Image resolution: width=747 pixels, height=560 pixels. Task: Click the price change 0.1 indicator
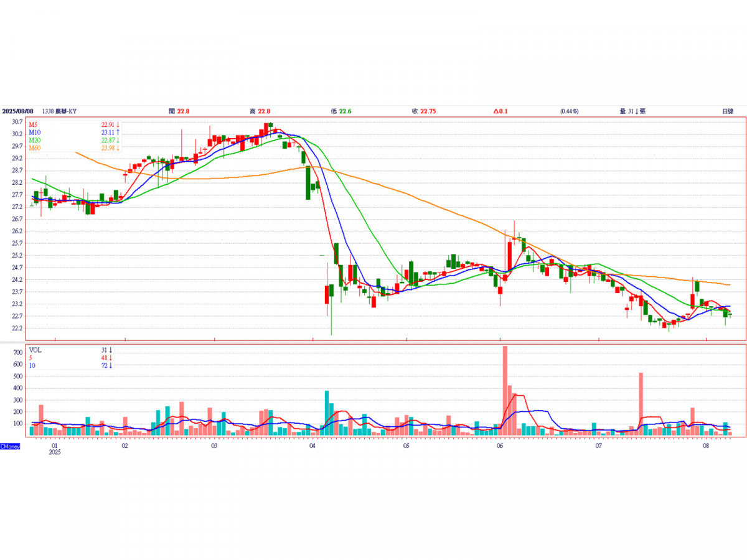[x=500, y=111]
